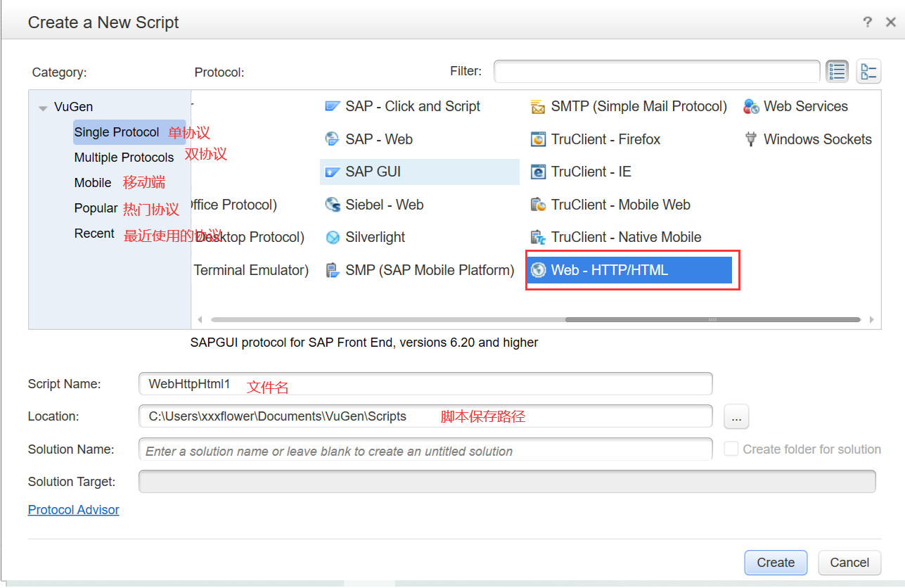Click the Silverlight protocol icon

(x=333, y=238)
